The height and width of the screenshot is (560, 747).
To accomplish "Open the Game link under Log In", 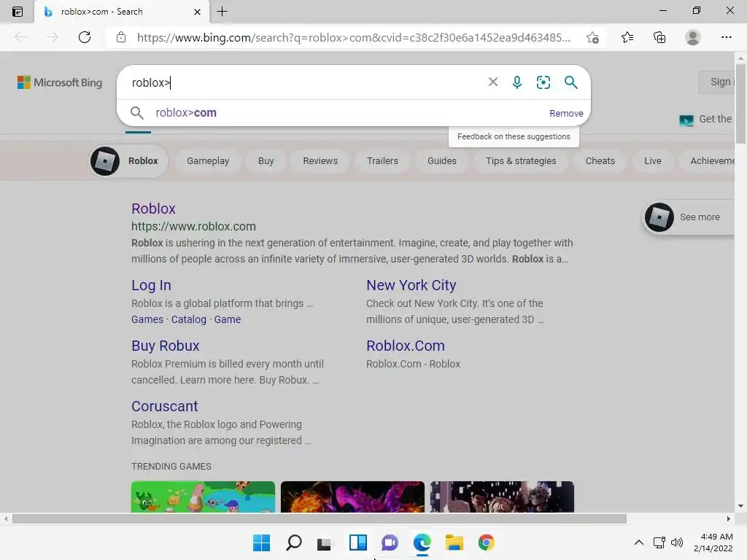I will (x=228, y=319).
